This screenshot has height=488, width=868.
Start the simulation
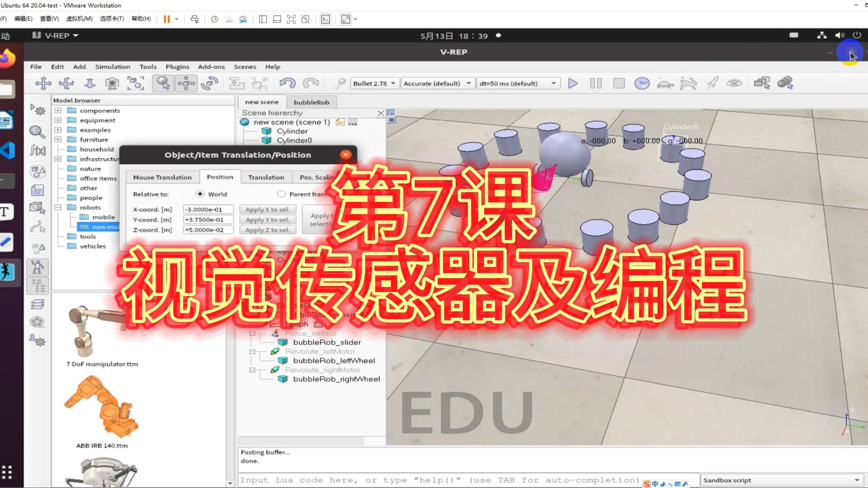pos(573,83)
